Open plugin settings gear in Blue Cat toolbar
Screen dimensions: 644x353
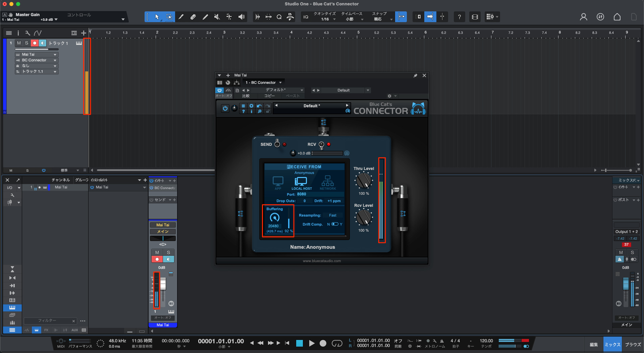pos(251,106)
